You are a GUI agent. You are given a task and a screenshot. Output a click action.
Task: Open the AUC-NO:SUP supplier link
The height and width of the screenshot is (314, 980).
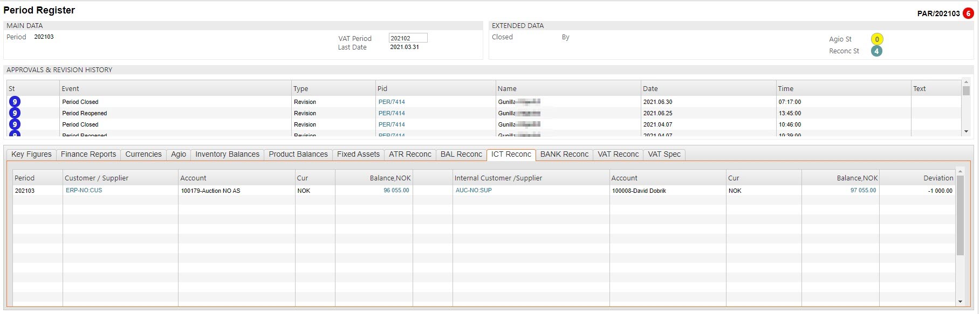[x=474, y=191]
